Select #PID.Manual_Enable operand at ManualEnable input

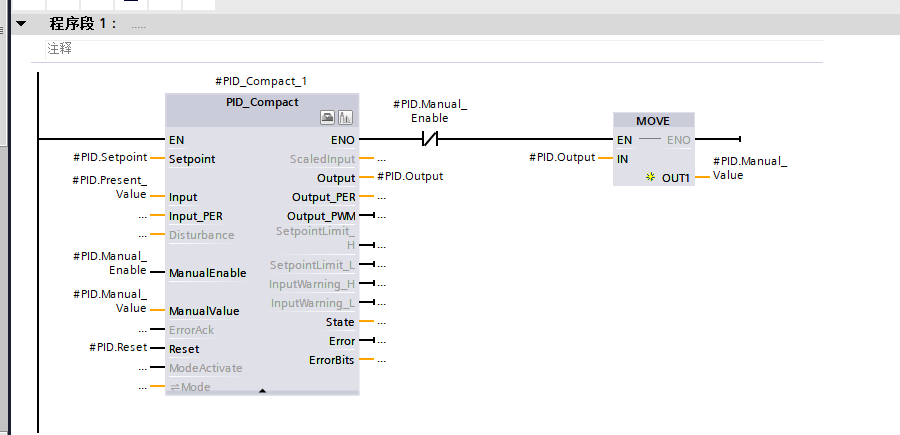coord(110,263)
